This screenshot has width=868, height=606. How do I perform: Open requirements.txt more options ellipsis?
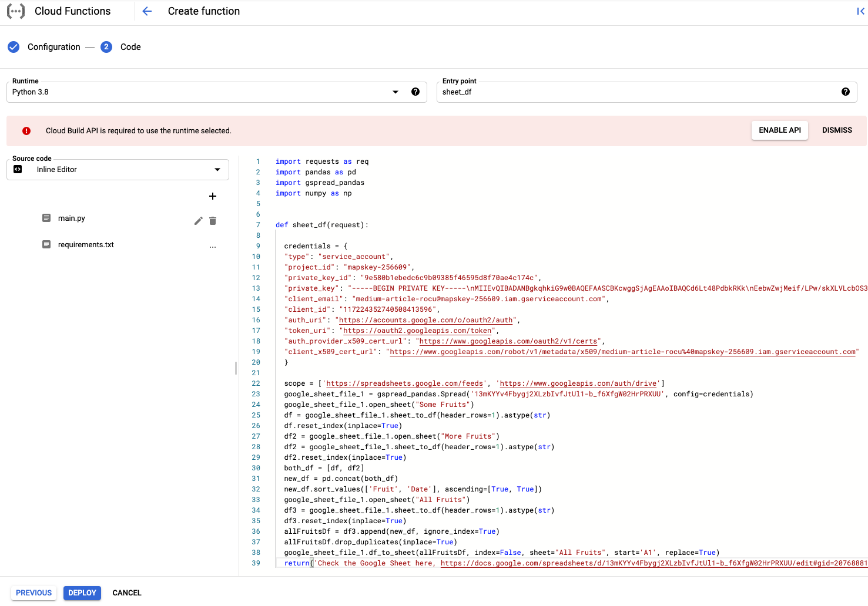(213, 247)
